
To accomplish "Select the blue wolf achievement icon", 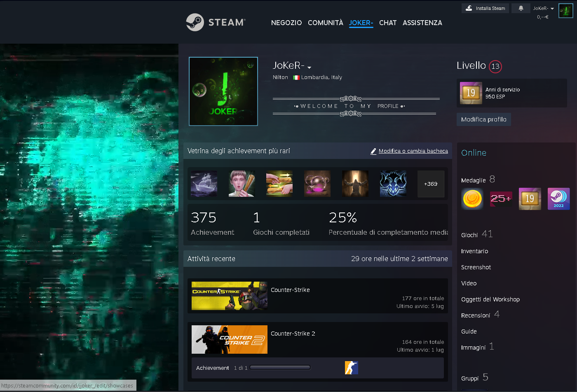I will tap(393, 184).
